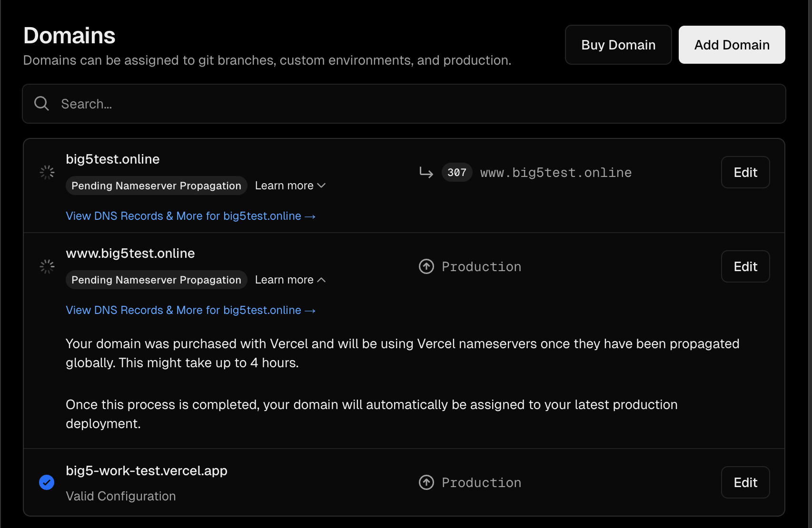The height and width of the screenshot is (528, 812).
Task: Edit the big5-work-test.vercel.app domain
Action: [x=745, y=482]
